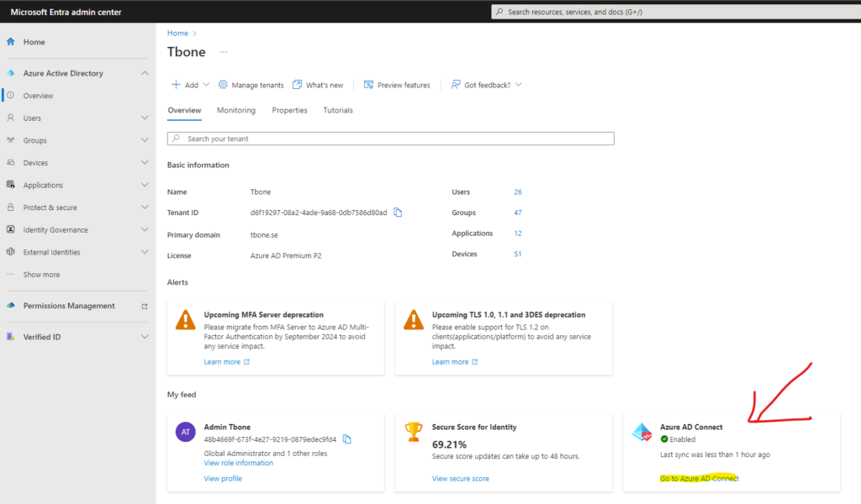Expand the Devices menu chevron
This screenshot has width=861, height=504.
pos(145,163)
